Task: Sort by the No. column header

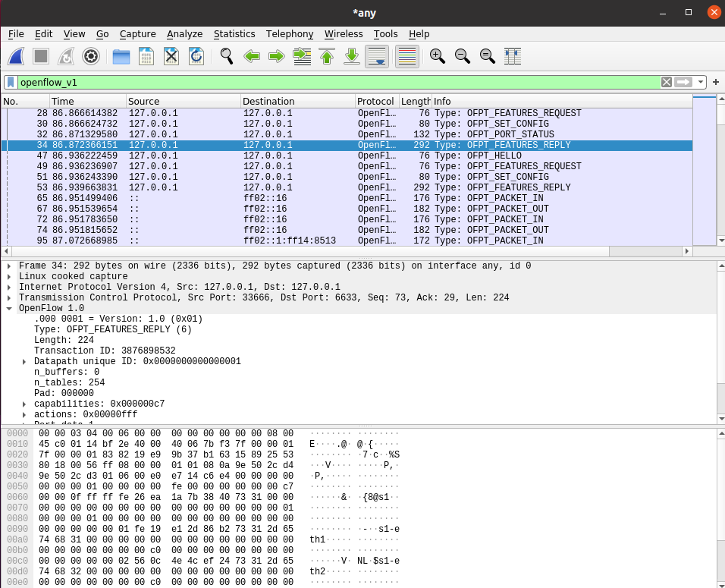Action: pyautogui.click(x=26, y=102)
